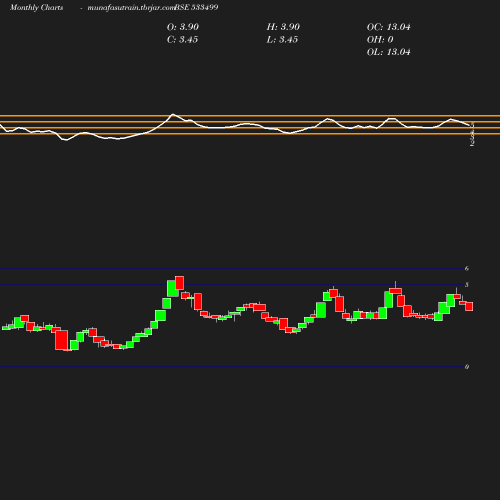Select the 'L: 3.45' low value
This screenshot has width=500, height=500.
pyautogui.click(x=282, y=39)
